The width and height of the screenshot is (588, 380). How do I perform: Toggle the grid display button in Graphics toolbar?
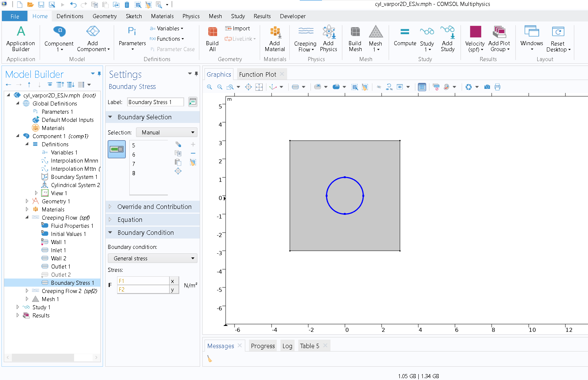click(x=422, y=87)
